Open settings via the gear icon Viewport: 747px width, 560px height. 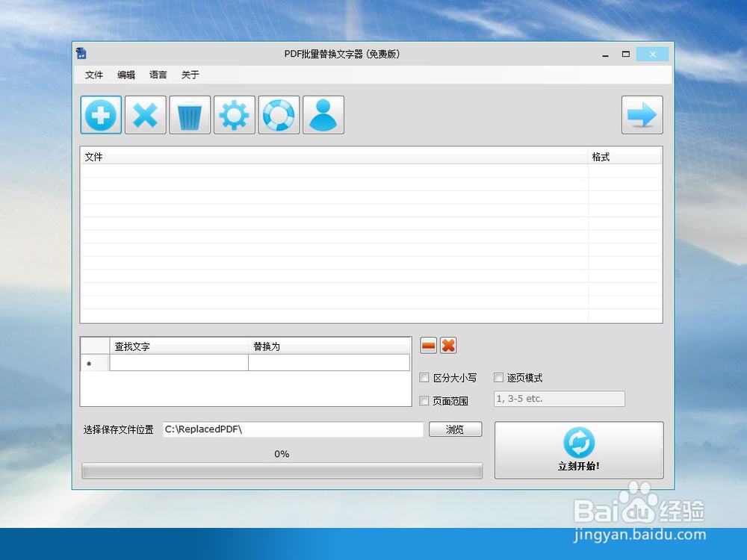point(235,114)
